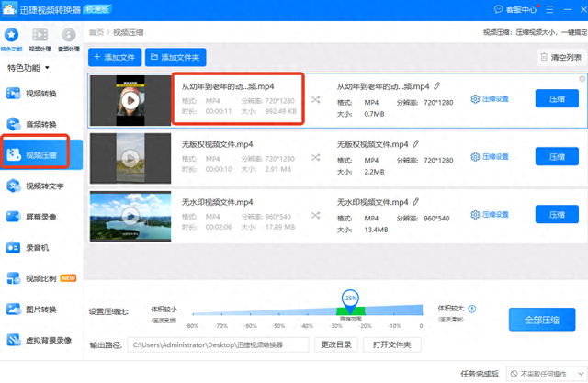Viewport: 588px width, 383px height.
Task: Click source filename 无版权视频文件.mp4
Action: [218, 144]
